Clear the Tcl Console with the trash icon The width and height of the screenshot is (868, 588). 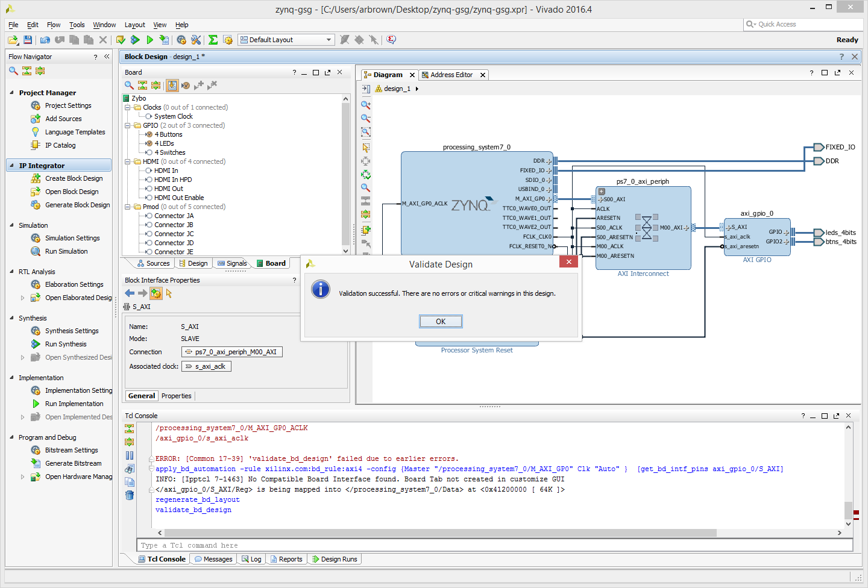130,495
